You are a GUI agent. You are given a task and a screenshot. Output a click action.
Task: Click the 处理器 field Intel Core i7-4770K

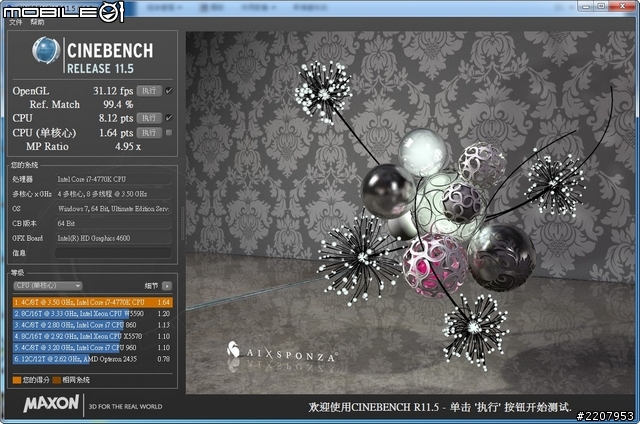point(113,179)
